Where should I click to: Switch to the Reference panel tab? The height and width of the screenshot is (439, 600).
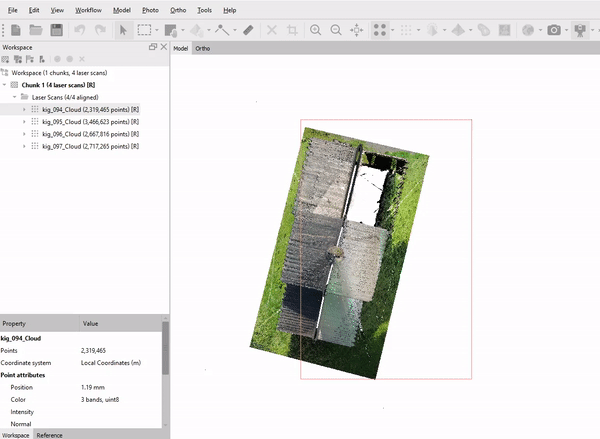pyautogui.click(x=49, y=435)
